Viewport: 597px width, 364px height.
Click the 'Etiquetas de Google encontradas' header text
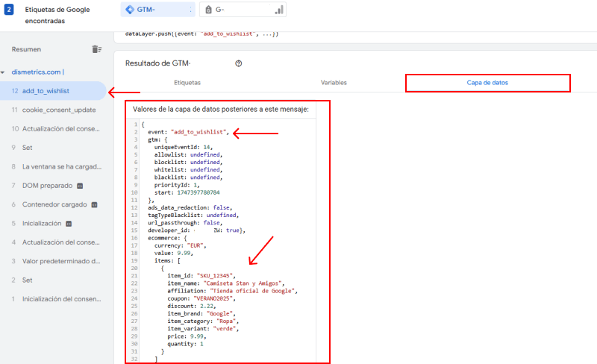click(57, 15)
